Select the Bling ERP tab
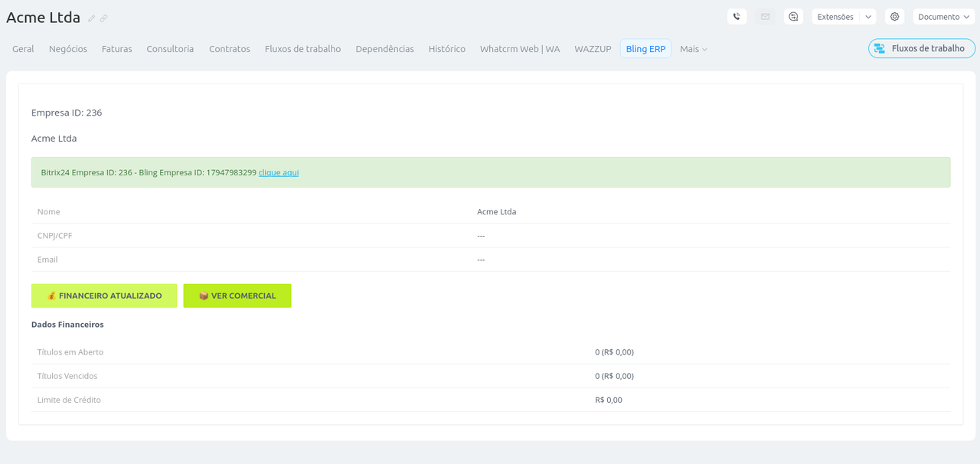980x464 pixels. pos(645,49)
